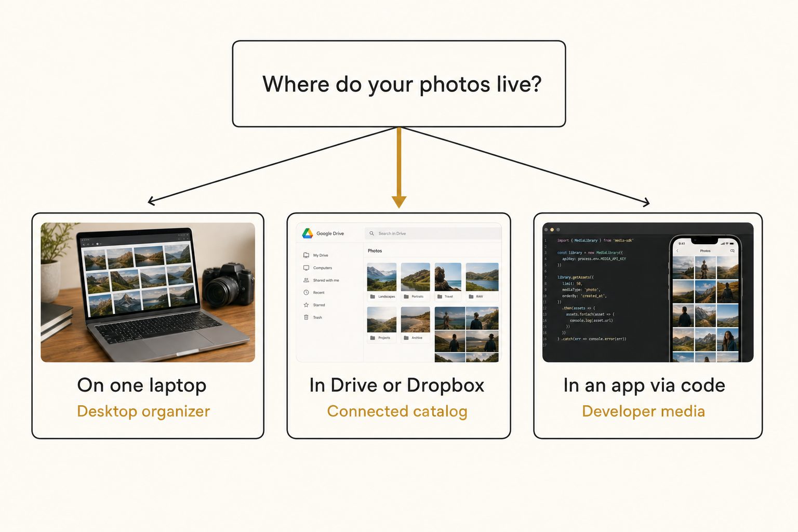Click the Archive folder icon
The height and width of the screenshot is (532, 798).
pos(407,338)
